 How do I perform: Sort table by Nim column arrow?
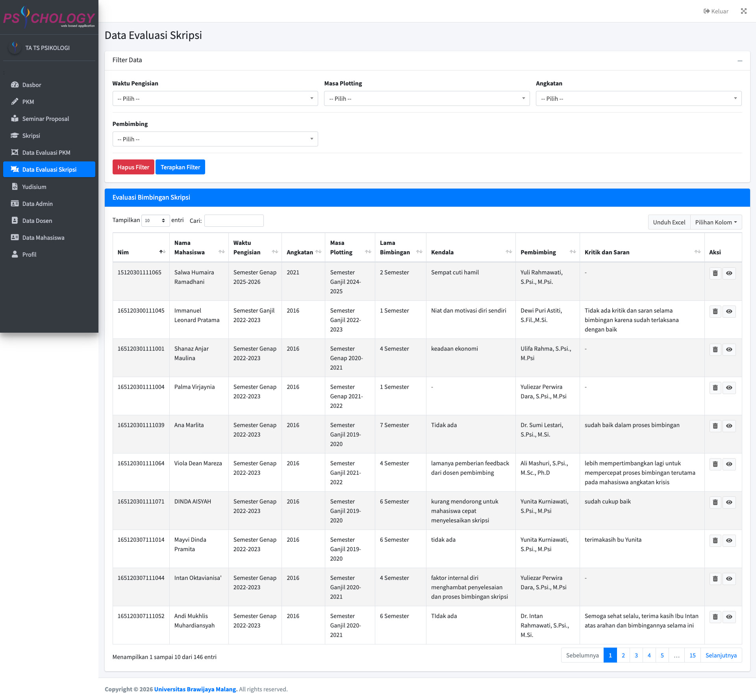click(x=162, y=252)
